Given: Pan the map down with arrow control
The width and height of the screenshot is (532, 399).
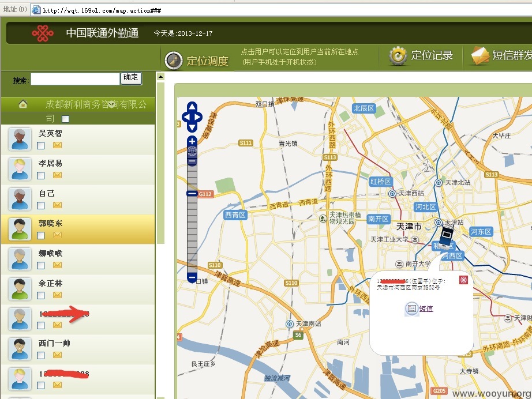Looking at the screenshot, I should pyautogui.click(x=192, y=128).
